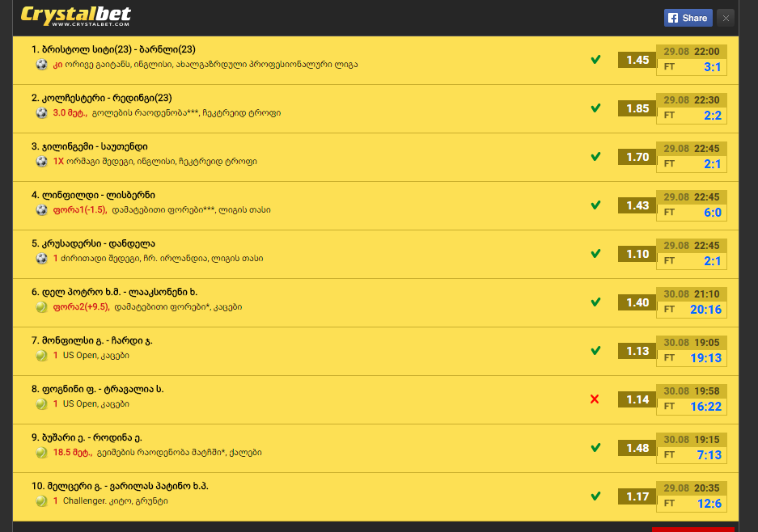
Task: Click the 3:1 final score
Action: [712, 67]
